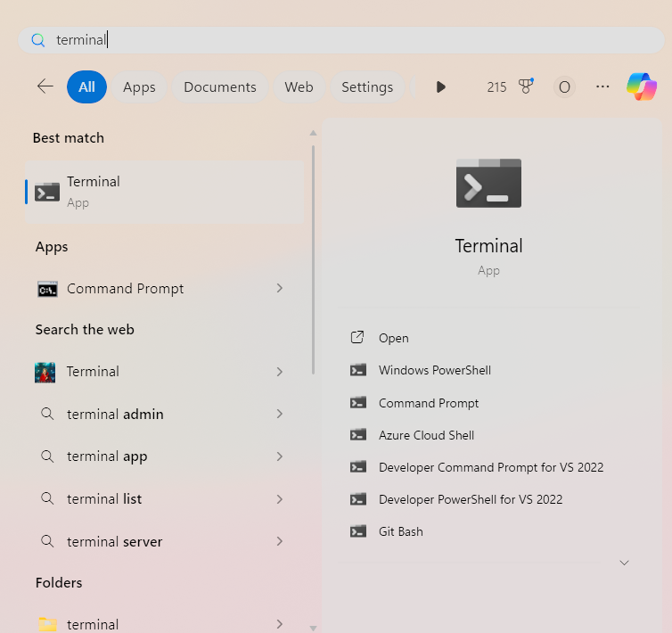
Task: Switch to the Apps filter tab
Action: click(139, 87)
